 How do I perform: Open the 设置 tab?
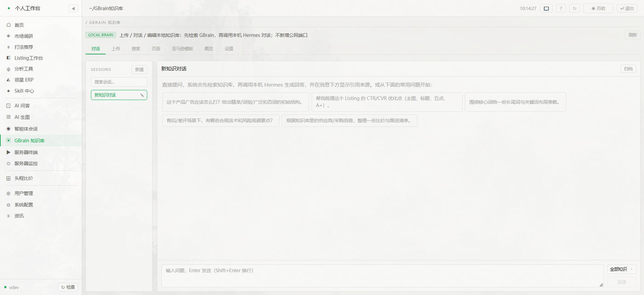pyautogui.click(x=229, y=49)
